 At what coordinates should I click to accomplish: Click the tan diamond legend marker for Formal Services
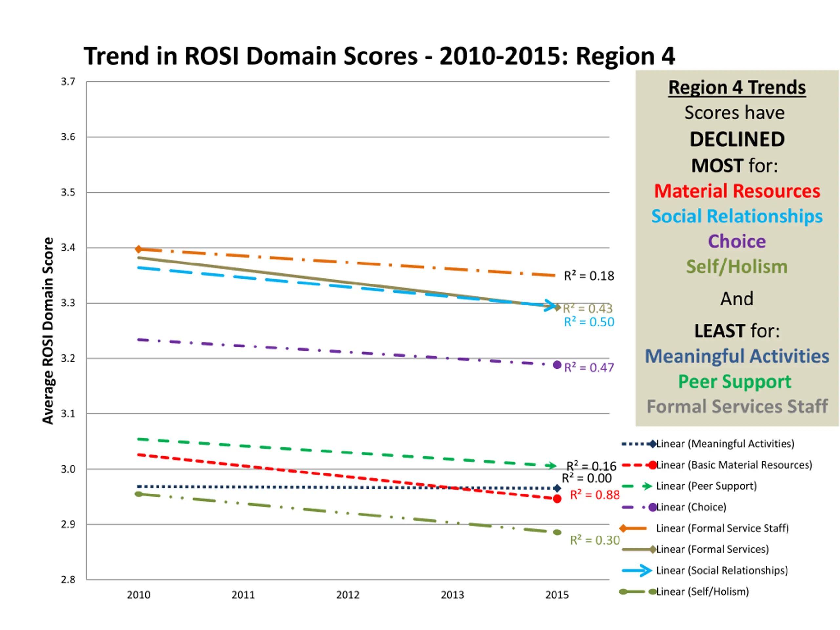pyautogui.click(x=652, y=550)
